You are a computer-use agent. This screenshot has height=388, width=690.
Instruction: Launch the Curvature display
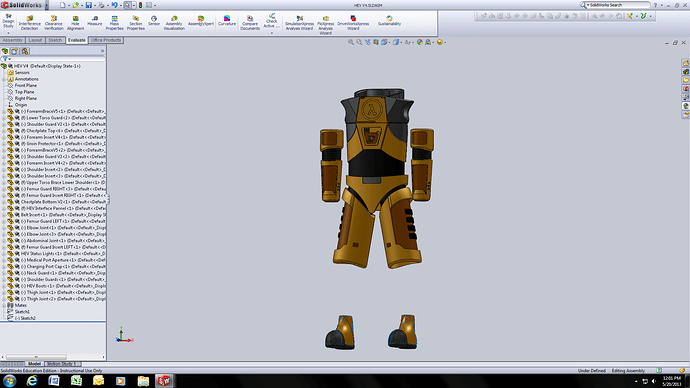(227, 21)
